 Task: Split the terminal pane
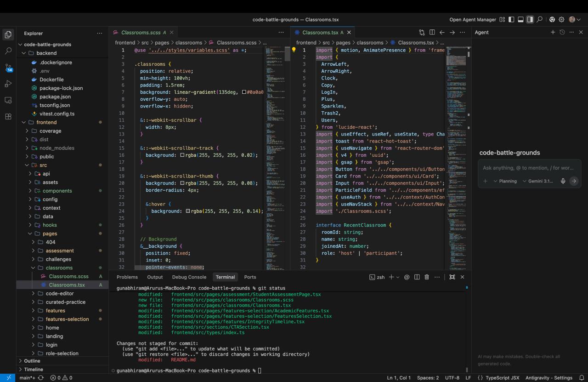point(417,277)
